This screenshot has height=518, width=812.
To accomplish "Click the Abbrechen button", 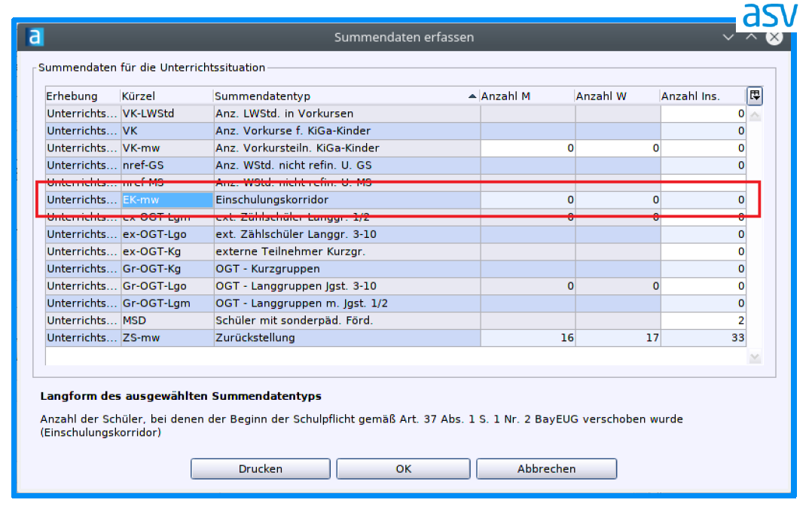I will point(546,469).
